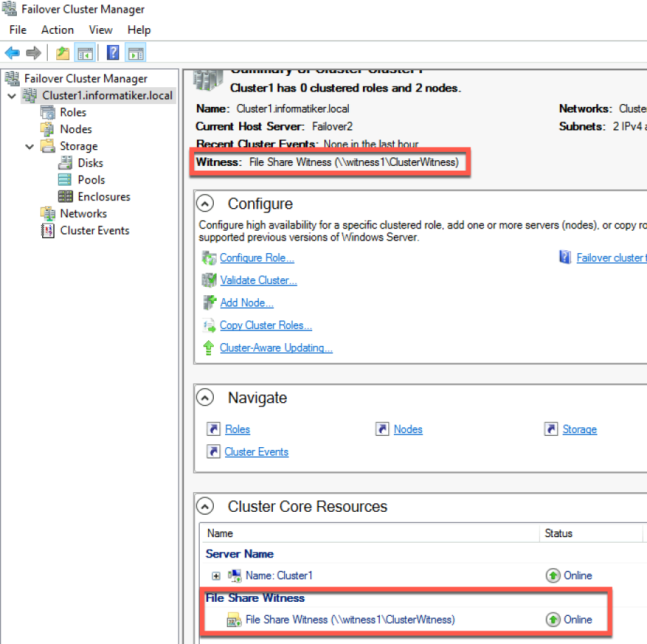
Task: Open Cluster-Aware Updating
Action: [276, 347]
